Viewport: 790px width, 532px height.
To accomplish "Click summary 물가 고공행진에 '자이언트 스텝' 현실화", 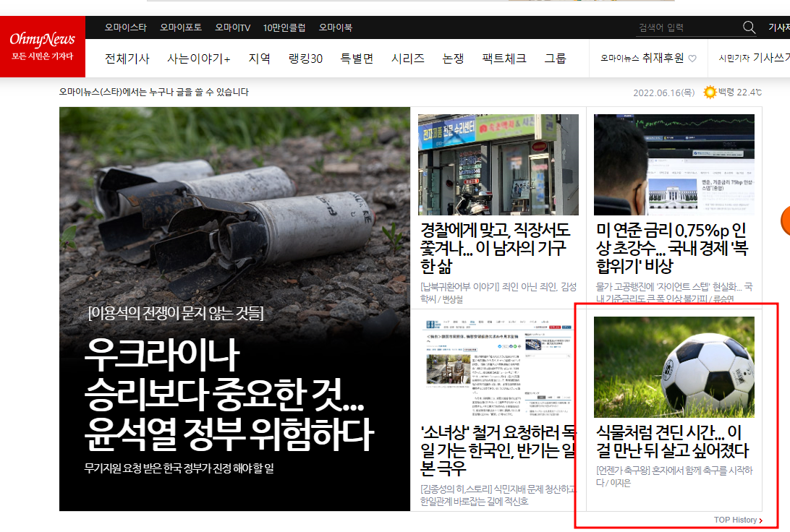I will click(674, 293).
